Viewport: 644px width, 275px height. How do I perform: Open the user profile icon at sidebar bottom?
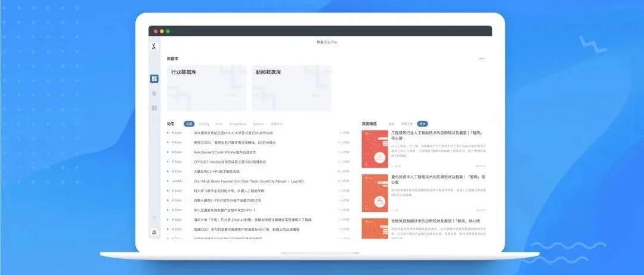click(154, 232)
